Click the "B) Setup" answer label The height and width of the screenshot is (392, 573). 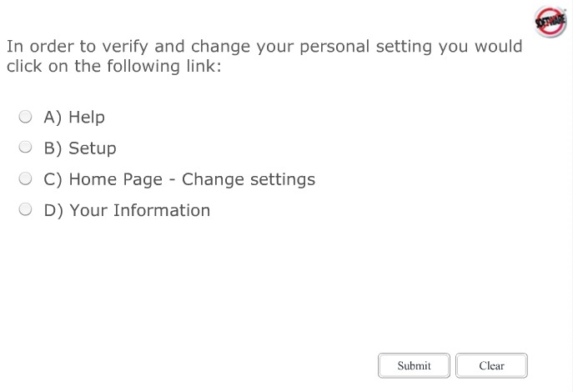coord(80,148)
